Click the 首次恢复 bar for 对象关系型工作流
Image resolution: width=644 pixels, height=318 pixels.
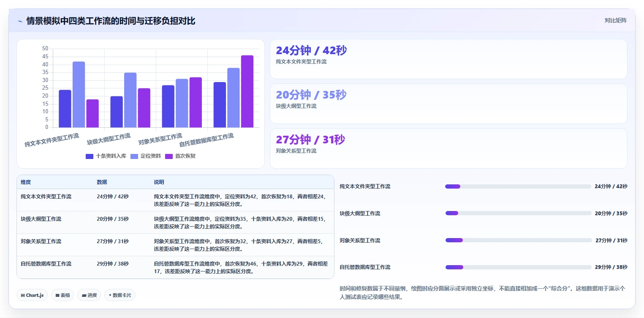pos(196,102)
